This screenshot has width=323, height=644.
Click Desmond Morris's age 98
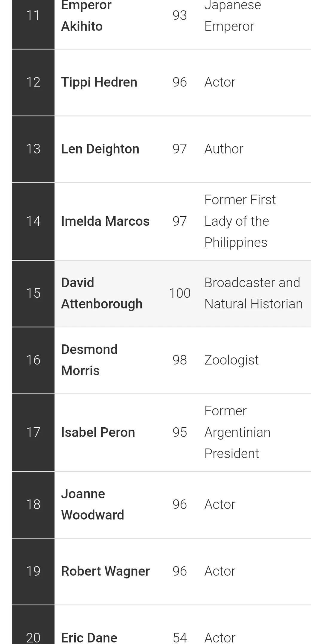[x=180, y=360]
